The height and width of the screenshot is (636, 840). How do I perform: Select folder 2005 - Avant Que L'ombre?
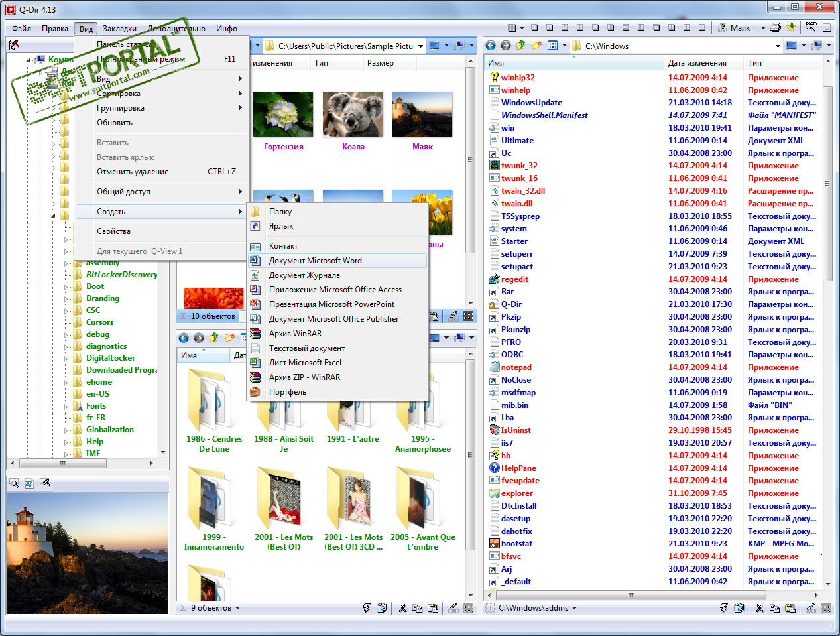coord(423,509)
